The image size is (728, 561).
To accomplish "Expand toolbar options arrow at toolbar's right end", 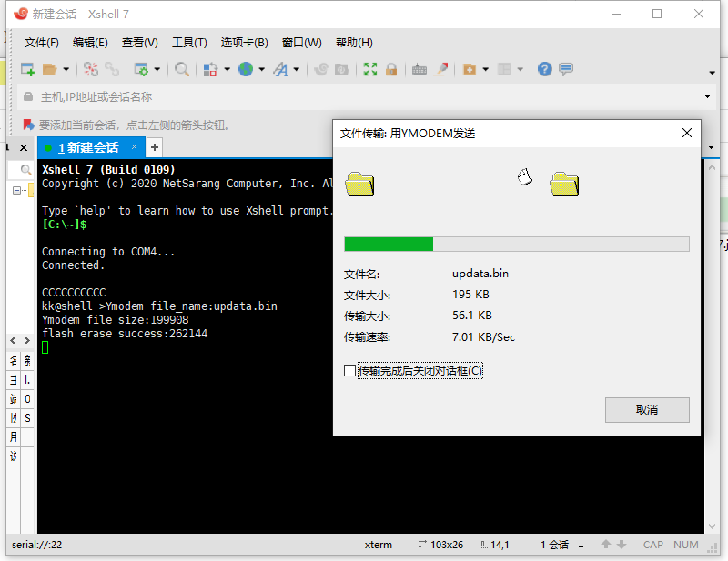I will (x=712, y=73).
